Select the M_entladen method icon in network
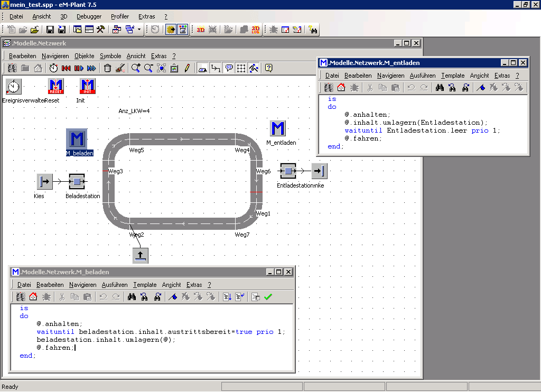The height and width of the screenshot is (392, 541). tap(278, 128)
